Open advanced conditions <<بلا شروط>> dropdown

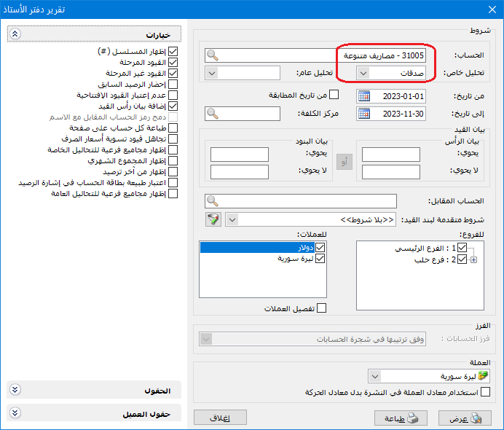232,220
